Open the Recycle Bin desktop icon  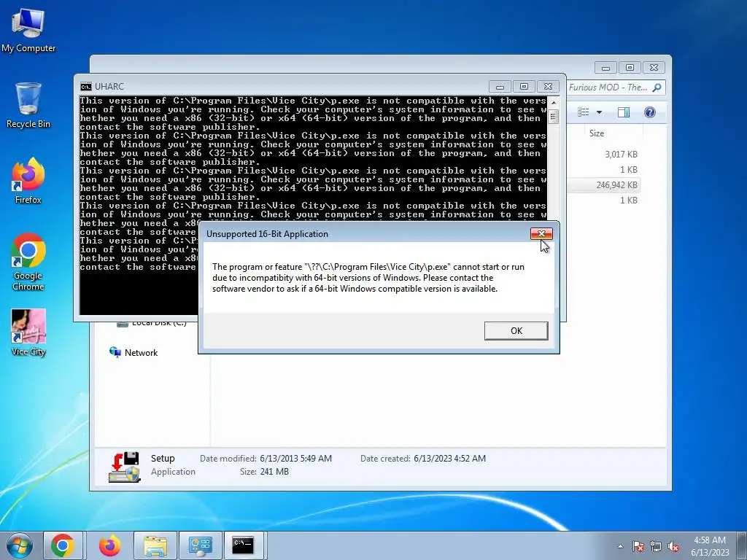pyautogui.click(x=28, y=105)
